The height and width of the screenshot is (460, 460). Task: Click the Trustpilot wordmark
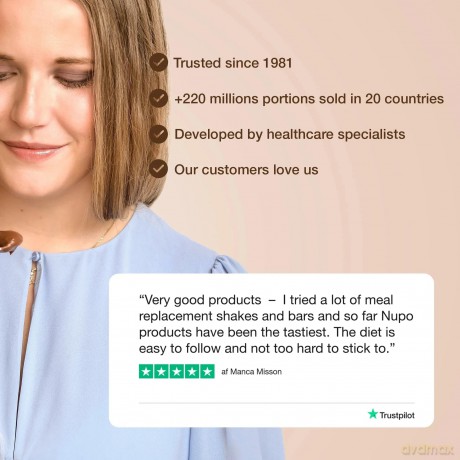[397, 415]
